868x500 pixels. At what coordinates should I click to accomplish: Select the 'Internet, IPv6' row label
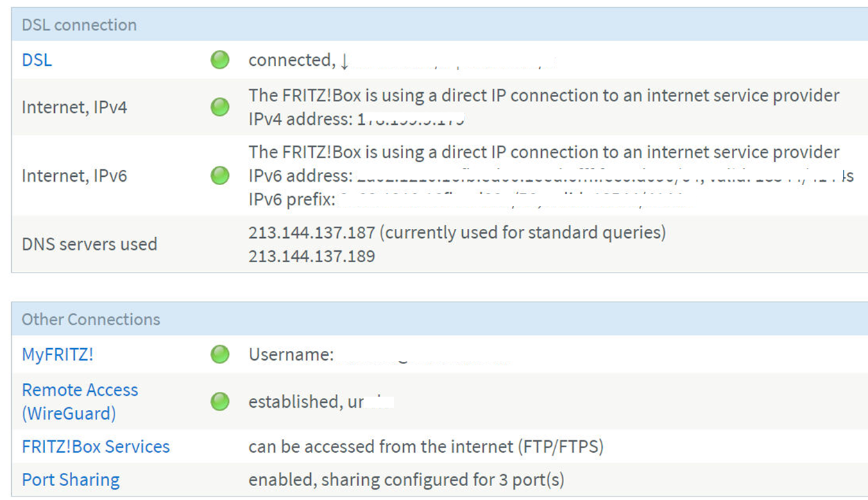click(74, 176)
